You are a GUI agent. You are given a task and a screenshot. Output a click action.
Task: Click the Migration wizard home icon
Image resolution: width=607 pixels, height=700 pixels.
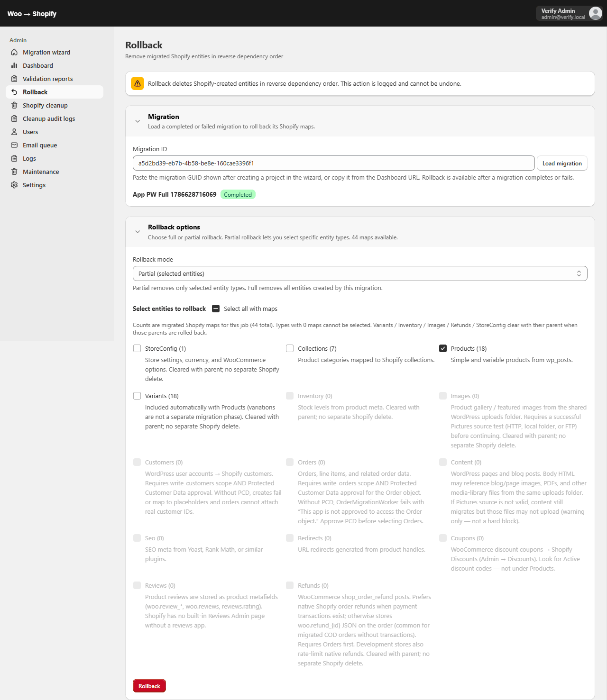tap(14, 52)
